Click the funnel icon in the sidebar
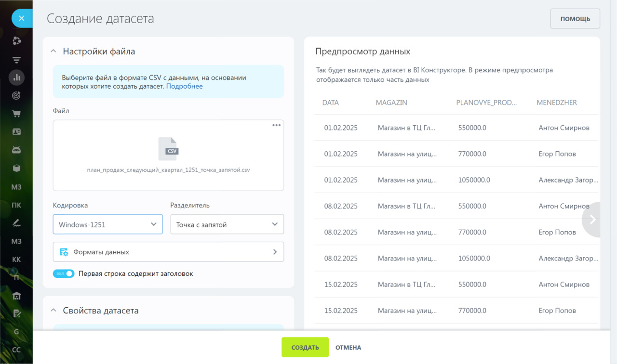 16,59
